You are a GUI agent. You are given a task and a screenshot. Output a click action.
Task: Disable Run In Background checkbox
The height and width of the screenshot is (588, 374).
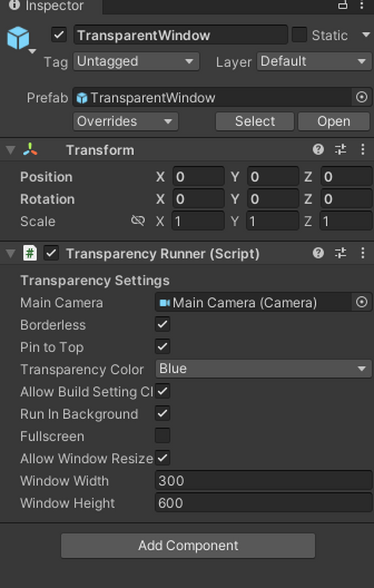coord(162,413)
